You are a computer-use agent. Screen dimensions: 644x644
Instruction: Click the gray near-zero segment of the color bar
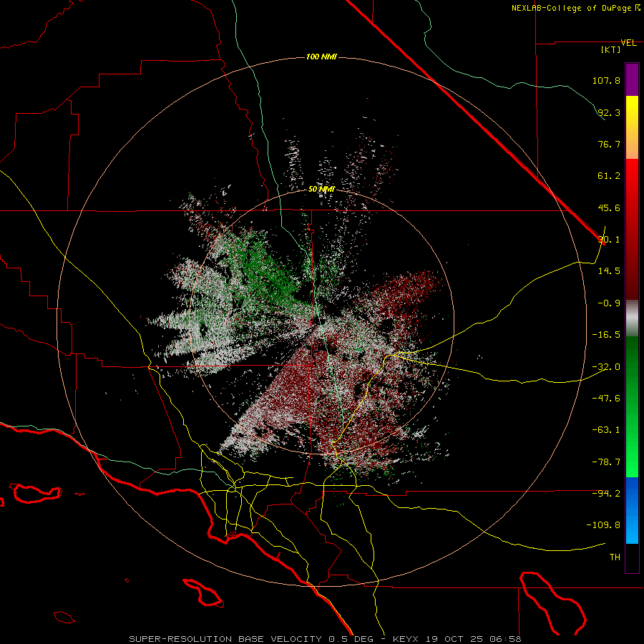click(x=632, y=318)
